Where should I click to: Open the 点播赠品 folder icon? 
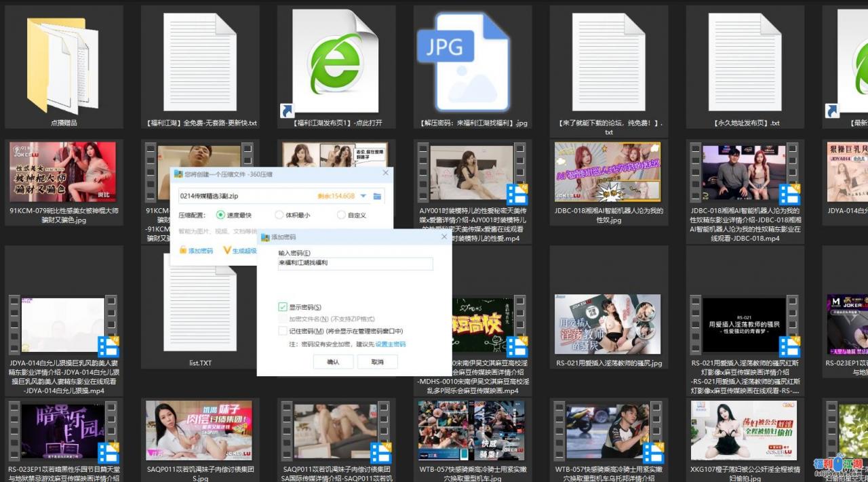coord(63,66)
